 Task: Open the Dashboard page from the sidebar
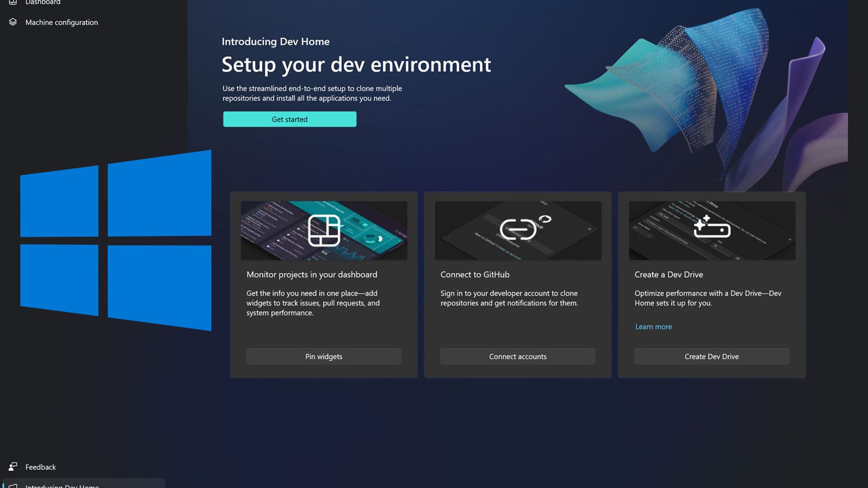coord(42,2)
